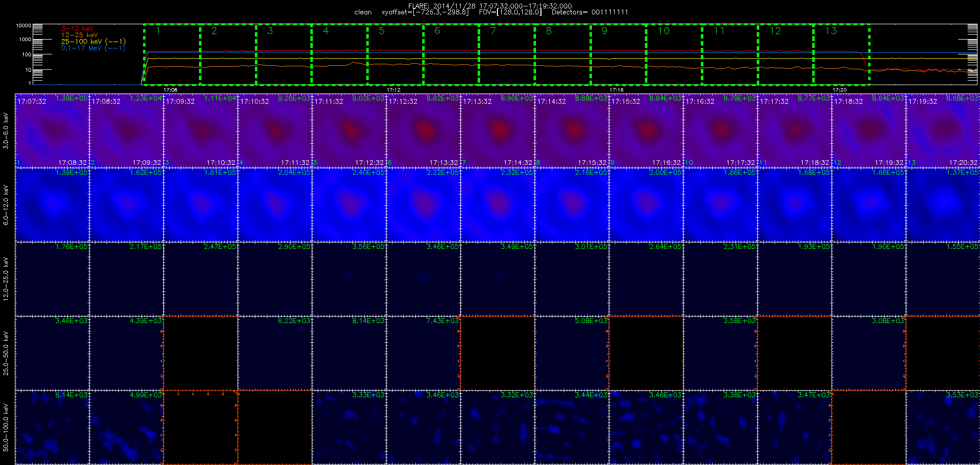Open the 6.0-12.0 keV image labeled 1.37E+05

pos(943,205)
